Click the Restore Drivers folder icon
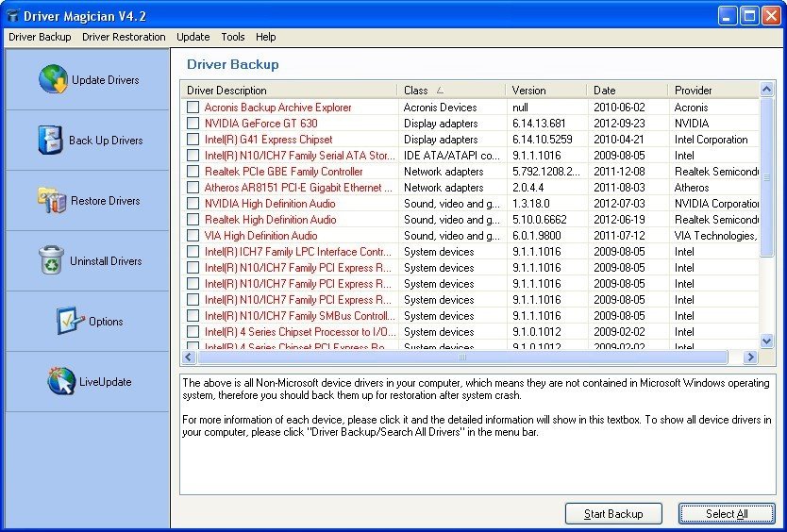This screenshot has width=787, height=532. coord(52,200)
